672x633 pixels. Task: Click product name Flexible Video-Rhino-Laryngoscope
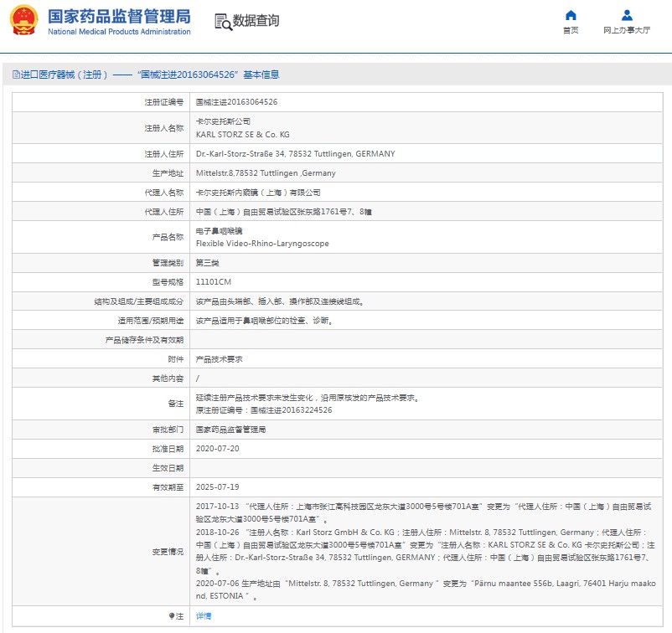(x=262, y=244)
